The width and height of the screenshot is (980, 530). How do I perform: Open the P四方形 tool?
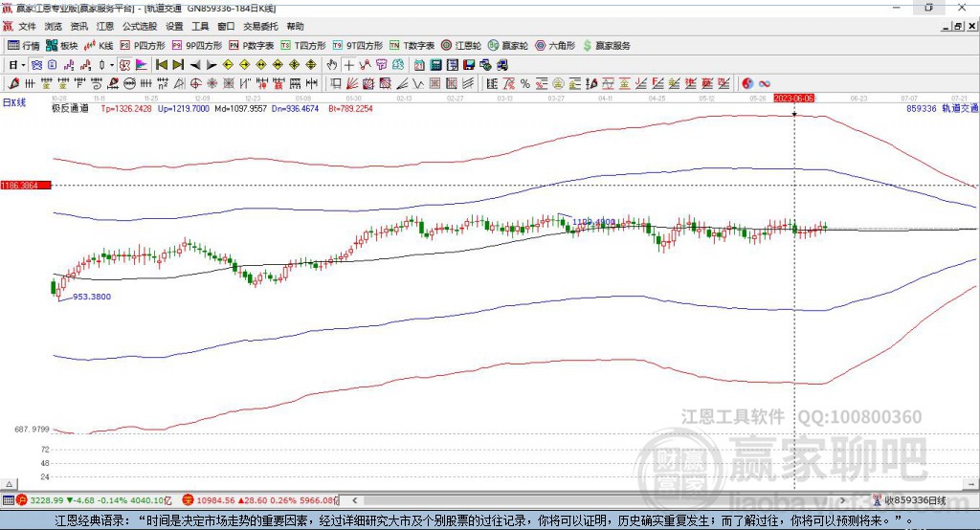coord(143,46)
